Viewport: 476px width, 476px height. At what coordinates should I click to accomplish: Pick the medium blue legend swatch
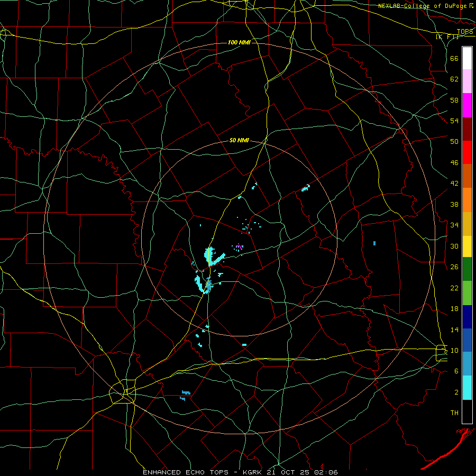[x=467, y=340]
